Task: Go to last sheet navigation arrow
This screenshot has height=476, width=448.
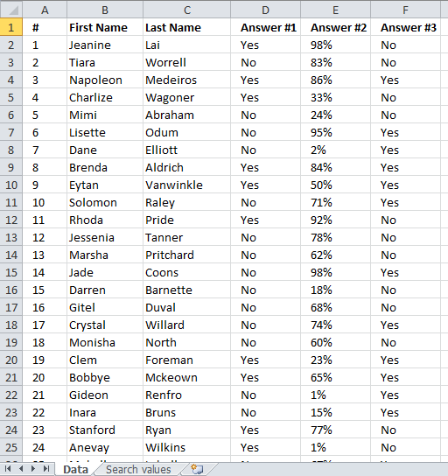Action: coord(46,469)
